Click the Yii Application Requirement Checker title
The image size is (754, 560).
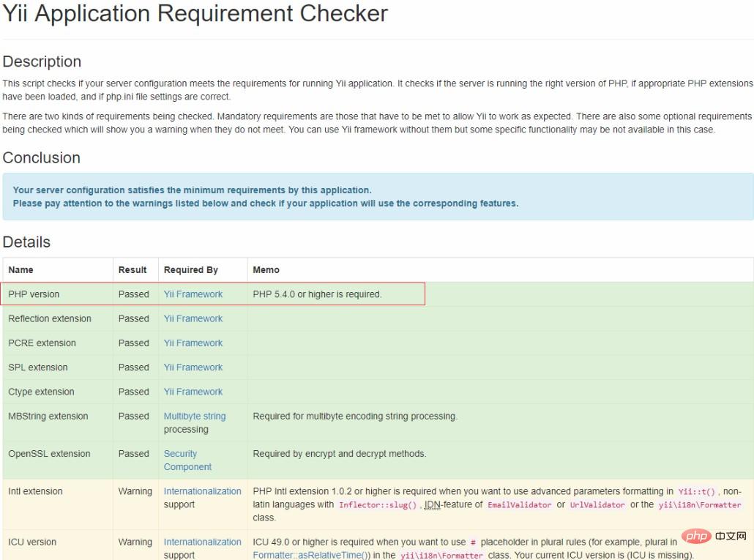(195, 13)
